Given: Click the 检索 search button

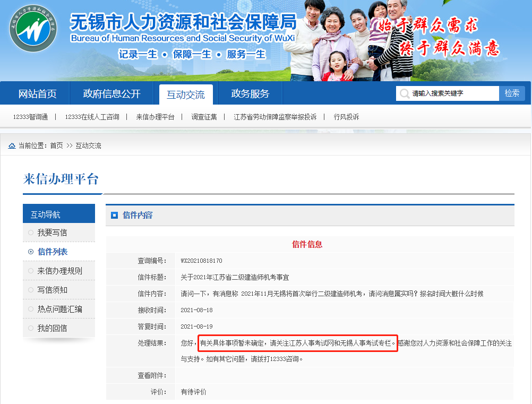Looking at the screenshot, I should point(511,93).
